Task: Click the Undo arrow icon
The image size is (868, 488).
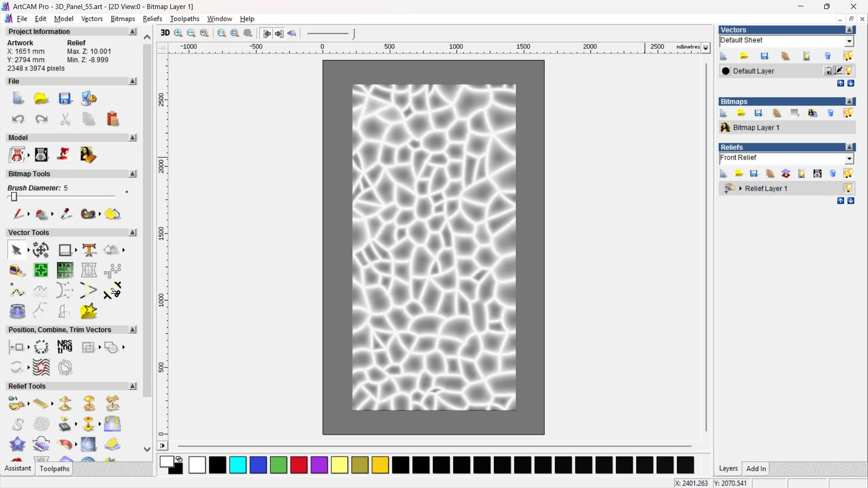Action: click(18, 119)
